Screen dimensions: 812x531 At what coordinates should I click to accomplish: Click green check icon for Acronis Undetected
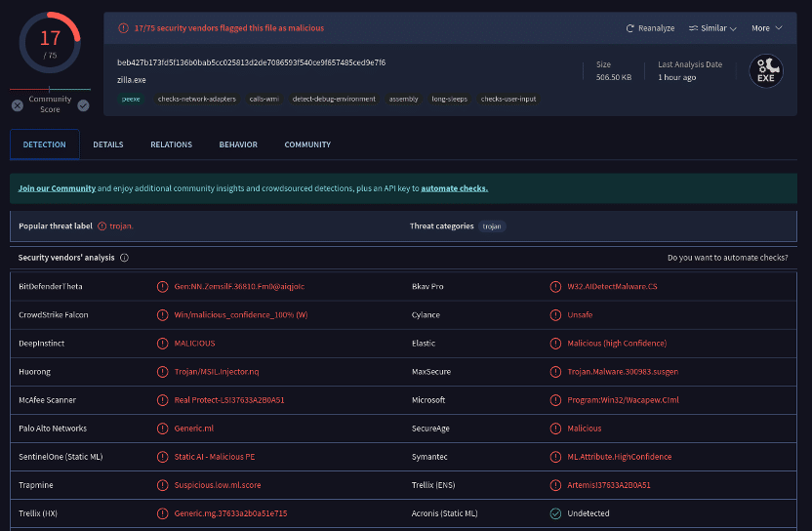(555, 513)
